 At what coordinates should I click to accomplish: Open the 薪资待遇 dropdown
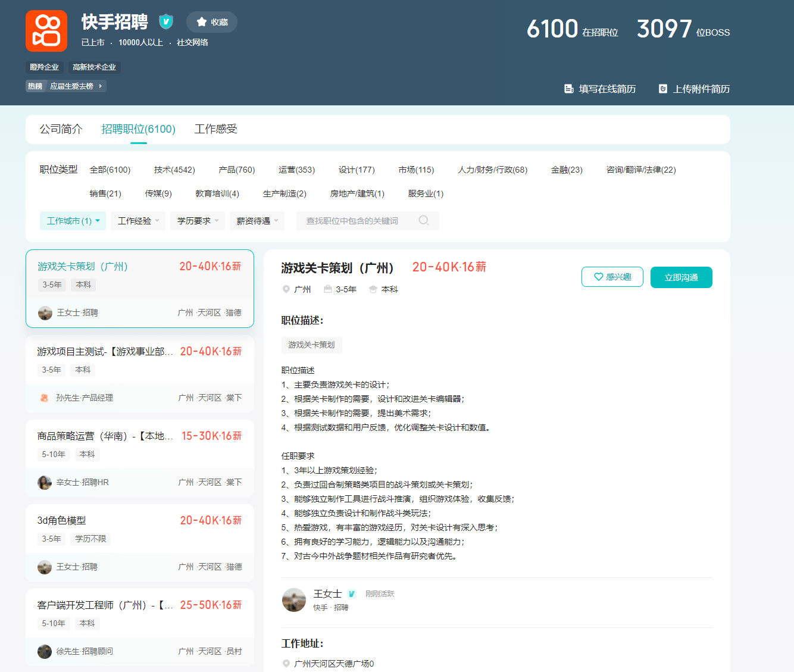(x=257, y=221)
